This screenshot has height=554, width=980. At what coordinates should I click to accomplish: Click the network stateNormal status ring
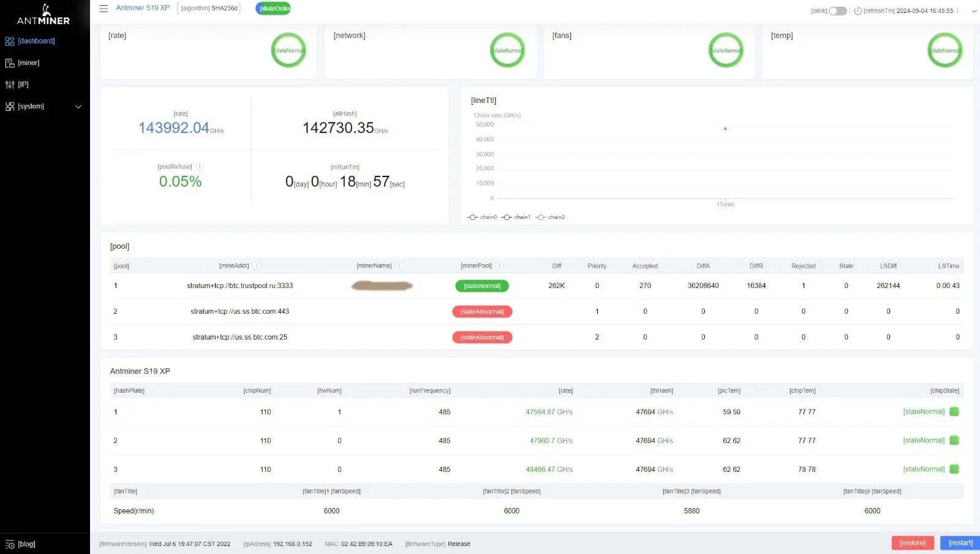pyautogui.click(x=507, y=50)
